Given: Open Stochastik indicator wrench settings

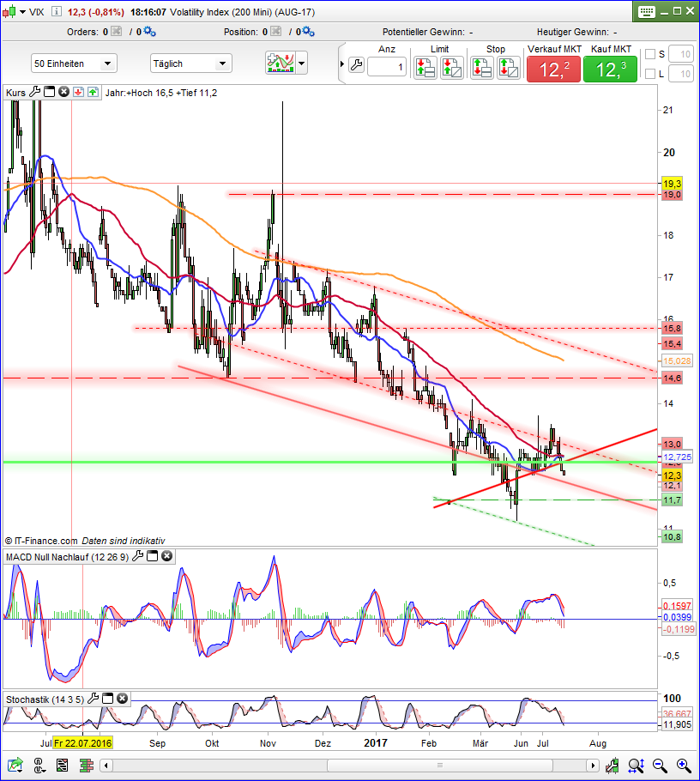Looking at the screenshot, I should point(94,699).
